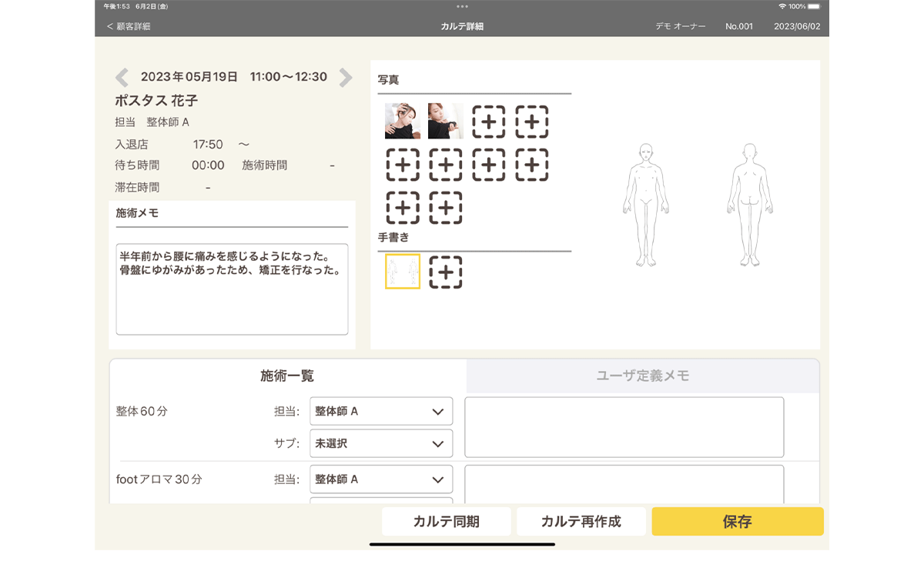Image resolution: width=924 pixels, height=581 pixels.
Task: Edit memo field for footアロマ30分
Action: pyautogui.click(x=624, y=484)
